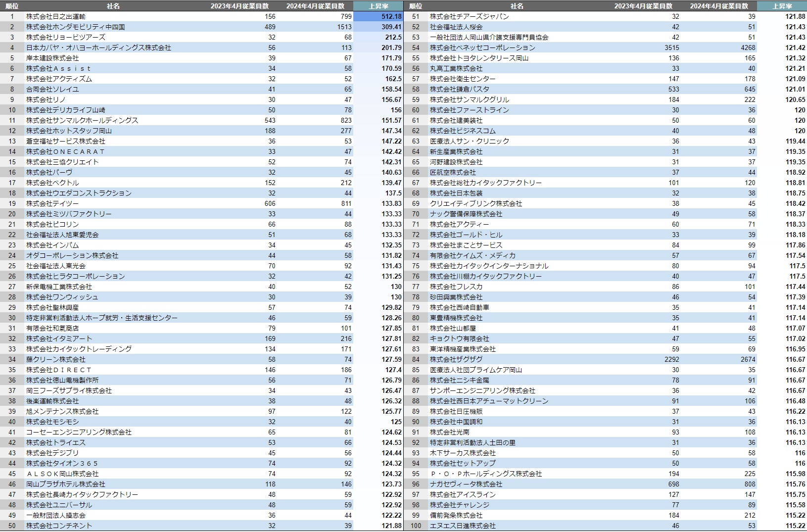The width and height of the screenshot is (807, 532).
Task: Click the employee count 3515
Action: 672,48
